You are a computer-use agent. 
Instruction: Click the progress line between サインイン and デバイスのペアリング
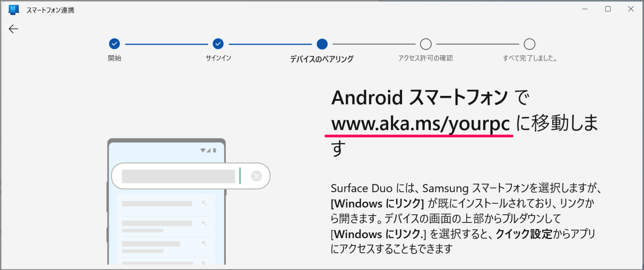270,44
